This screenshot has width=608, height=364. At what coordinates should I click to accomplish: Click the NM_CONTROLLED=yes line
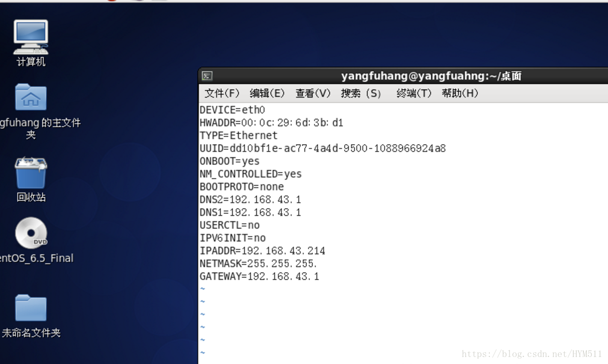(251, 174)
